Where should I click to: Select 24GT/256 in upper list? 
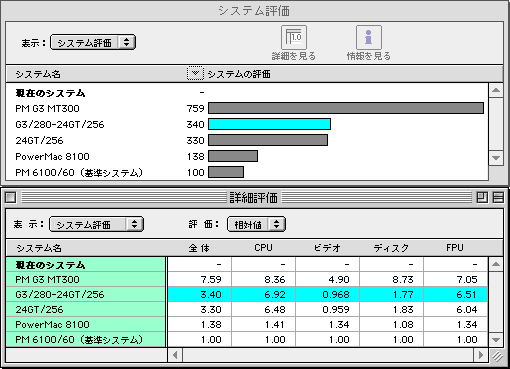(x=39, y=140)
